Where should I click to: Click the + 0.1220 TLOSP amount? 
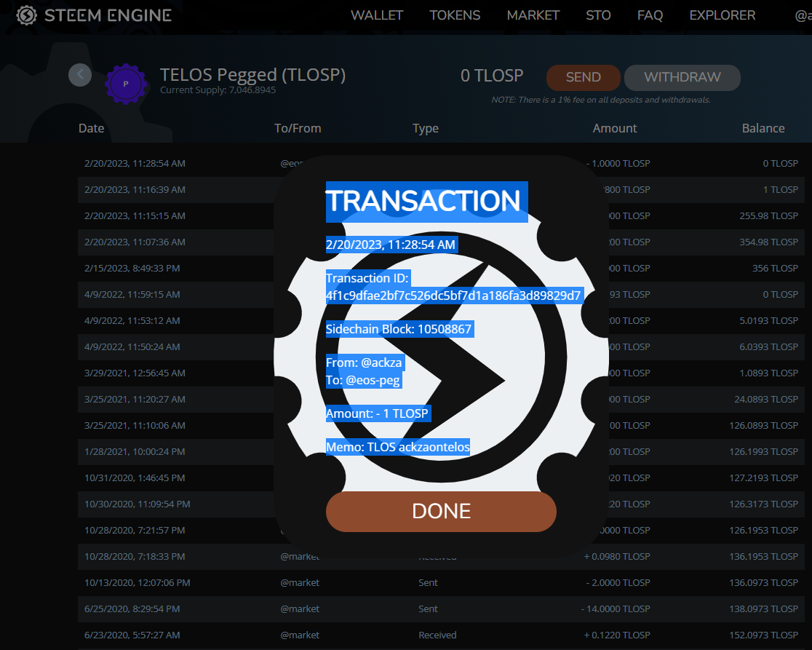(617, 635)
